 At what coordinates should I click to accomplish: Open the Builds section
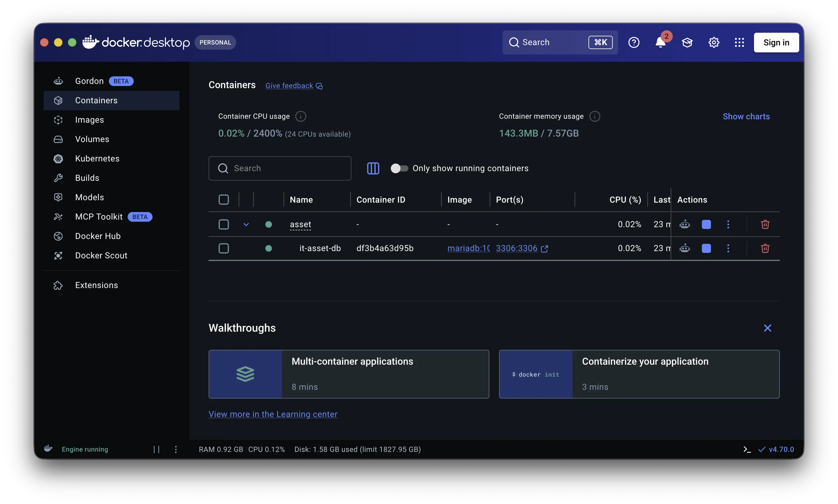(x=88, y=177)
